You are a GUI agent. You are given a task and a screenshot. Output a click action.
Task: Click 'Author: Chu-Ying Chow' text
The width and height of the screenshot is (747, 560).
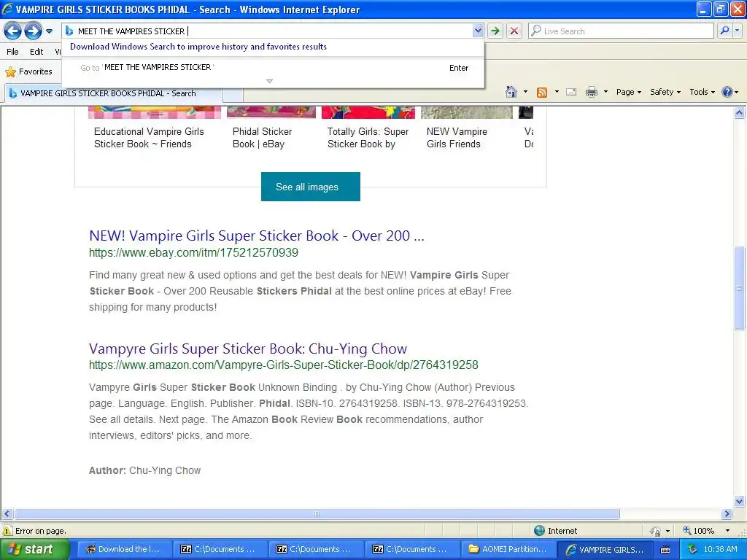coord(145,470)
